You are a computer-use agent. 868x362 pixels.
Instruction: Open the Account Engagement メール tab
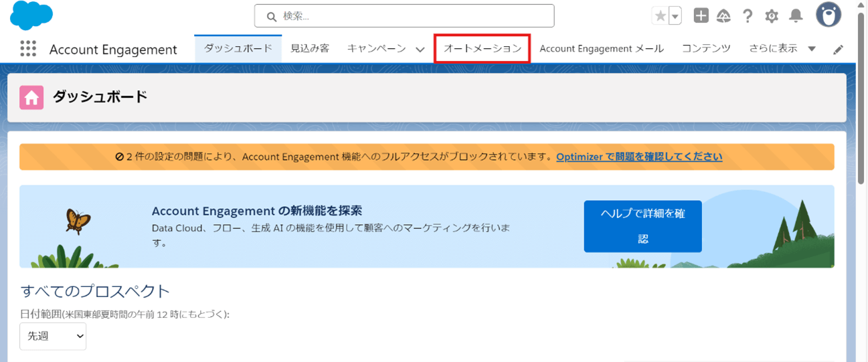(602, 49)
